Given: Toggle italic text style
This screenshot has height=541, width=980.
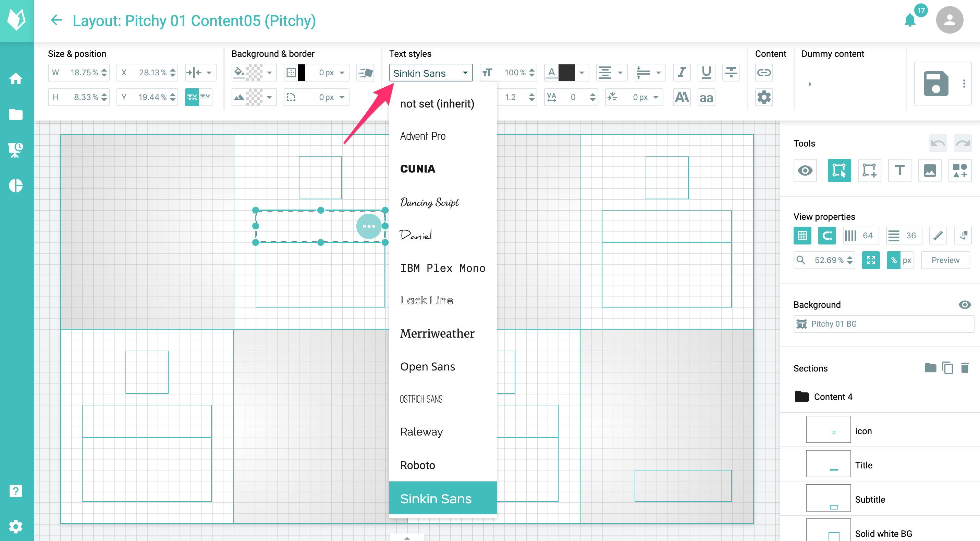Looking at the screenshot, I should (x=681, y=72).
